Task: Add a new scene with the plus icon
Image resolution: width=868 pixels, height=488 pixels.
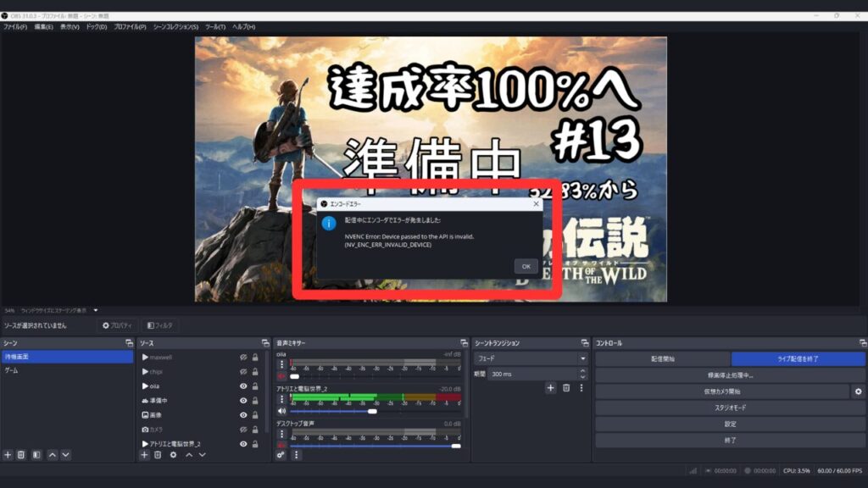Action: pyautogui.click(x=8, y=455)
